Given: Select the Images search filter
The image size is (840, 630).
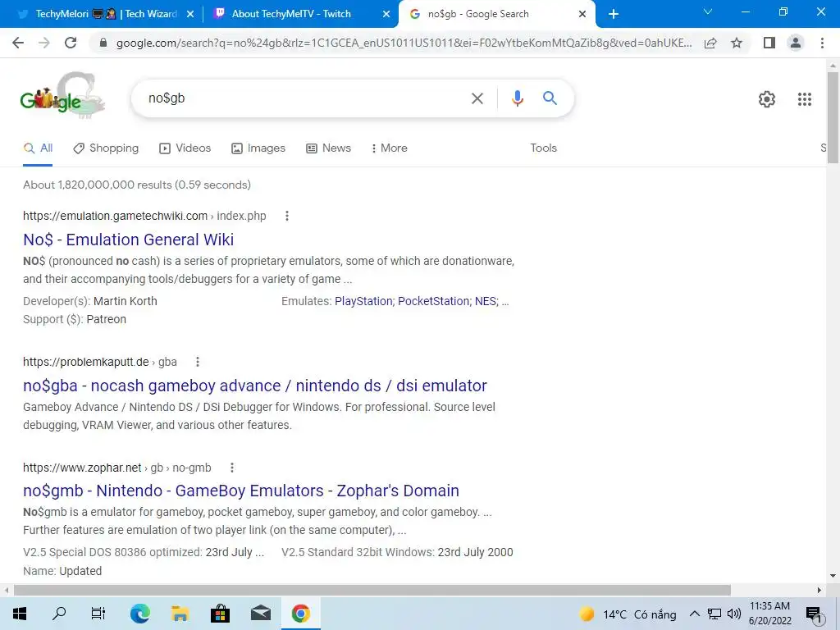Looking at the screenshot, I should (258, 148).
